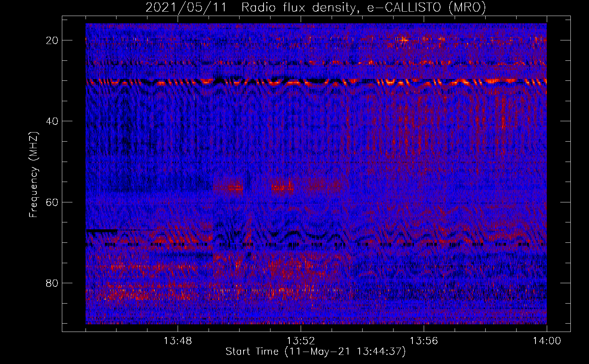Click the 'Start Time (11-May-21 13:44:37)' label

[316, 352]
